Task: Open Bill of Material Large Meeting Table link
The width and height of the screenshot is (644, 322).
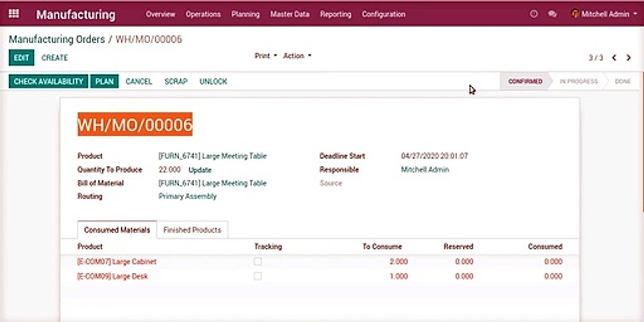Action: pos(212,183)
